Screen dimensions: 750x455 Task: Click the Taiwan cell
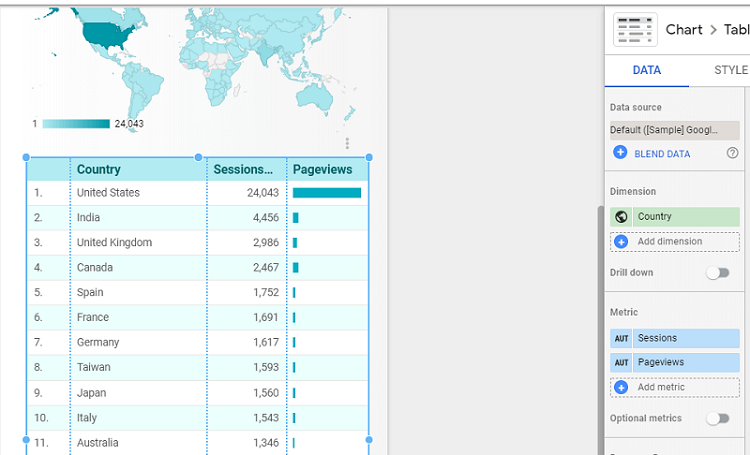click(x=94, y=367)
